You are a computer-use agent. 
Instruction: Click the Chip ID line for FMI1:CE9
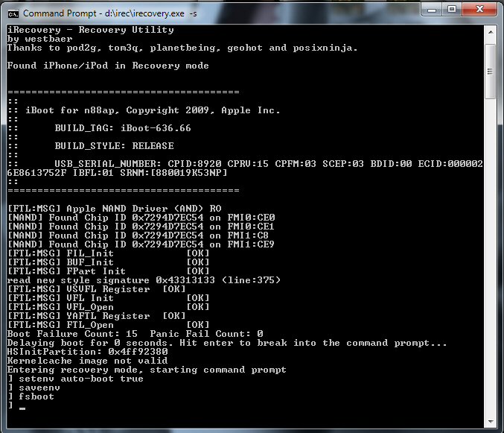(141, 244)
